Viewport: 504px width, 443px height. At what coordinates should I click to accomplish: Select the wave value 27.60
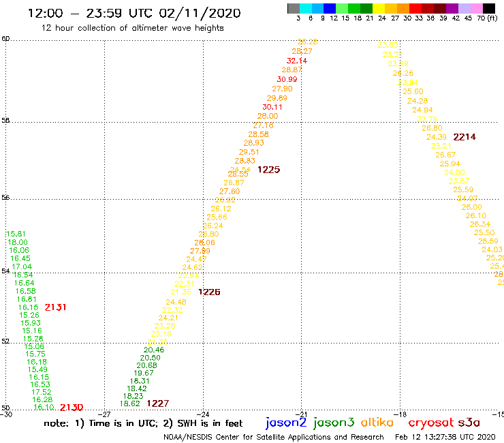coord(230,192)
